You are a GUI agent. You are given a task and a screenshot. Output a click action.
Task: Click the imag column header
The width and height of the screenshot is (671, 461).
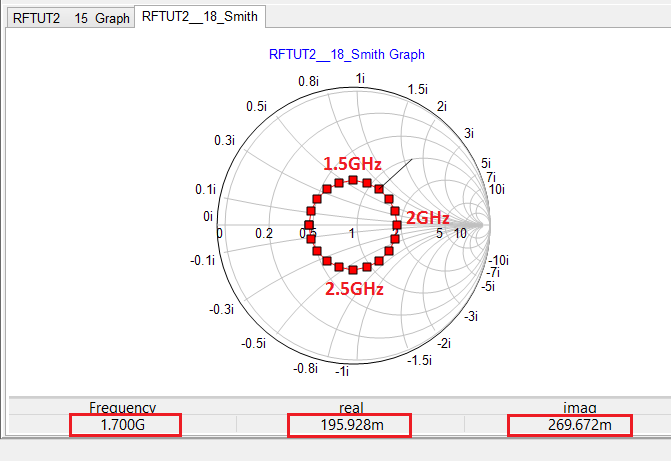(578, 407)
